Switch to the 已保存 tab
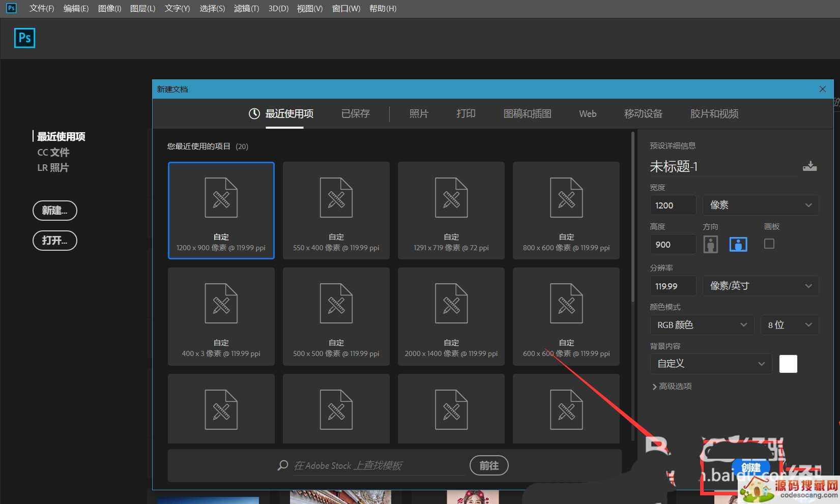The width and height of the screenshot is (840, 504). (x=356, y=114)
